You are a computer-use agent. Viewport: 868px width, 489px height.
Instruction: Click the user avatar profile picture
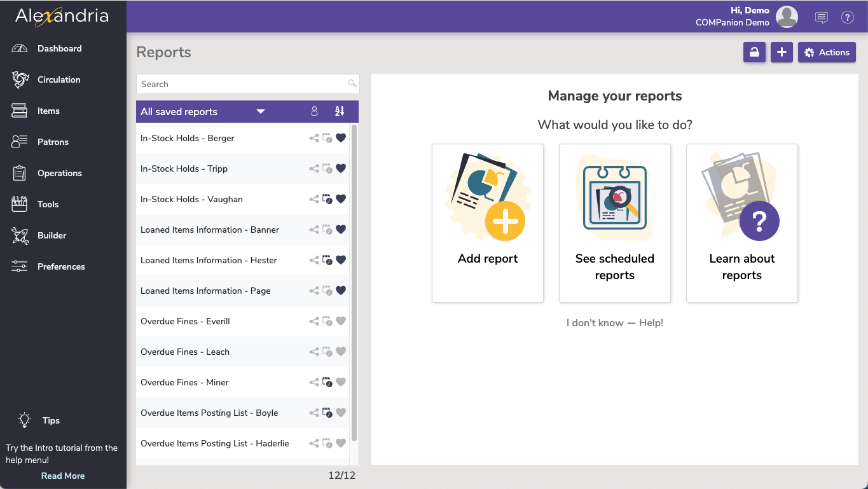tap(787, 17)
